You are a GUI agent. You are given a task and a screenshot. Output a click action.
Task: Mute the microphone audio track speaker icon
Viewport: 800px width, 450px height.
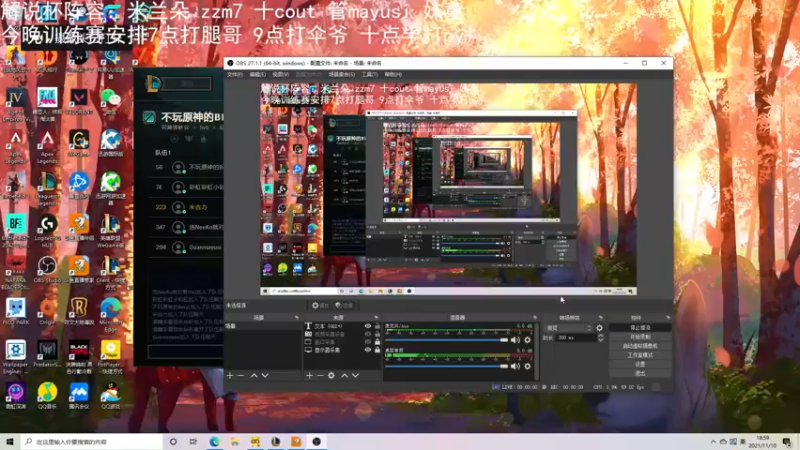(x=515, y=340)
